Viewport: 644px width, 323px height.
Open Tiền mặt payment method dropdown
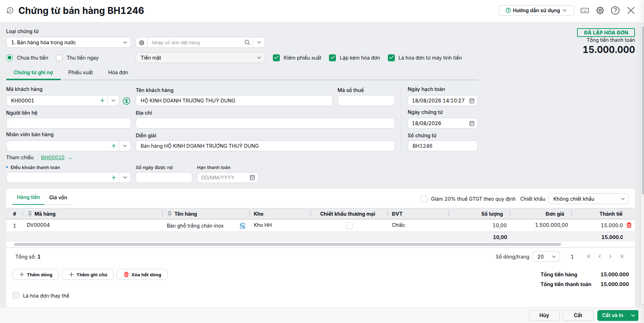coord(200,58)
